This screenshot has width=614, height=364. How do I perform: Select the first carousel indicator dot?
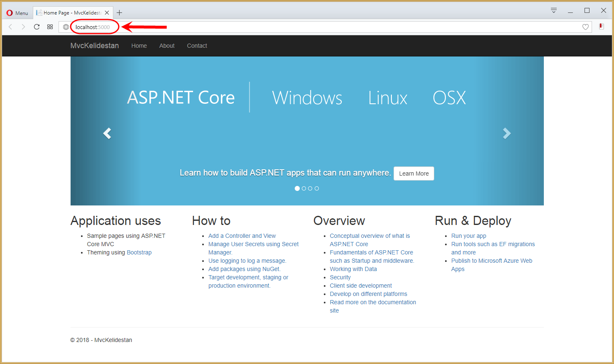pos(297,188)
